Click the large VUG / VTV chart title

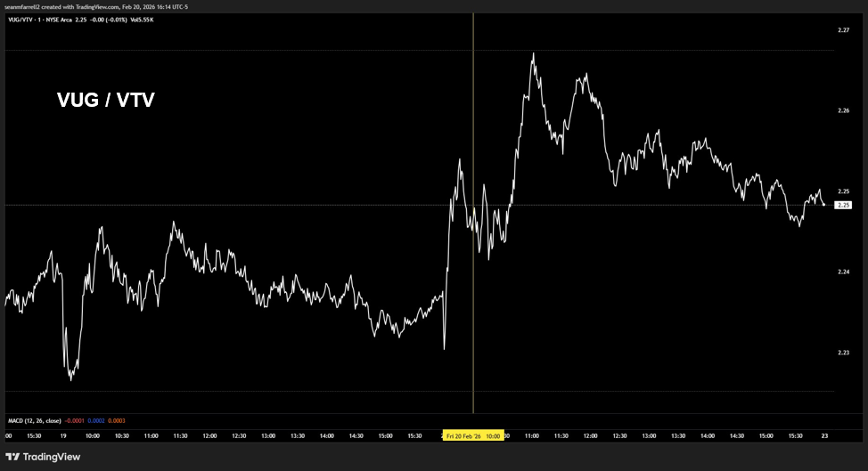106,101
